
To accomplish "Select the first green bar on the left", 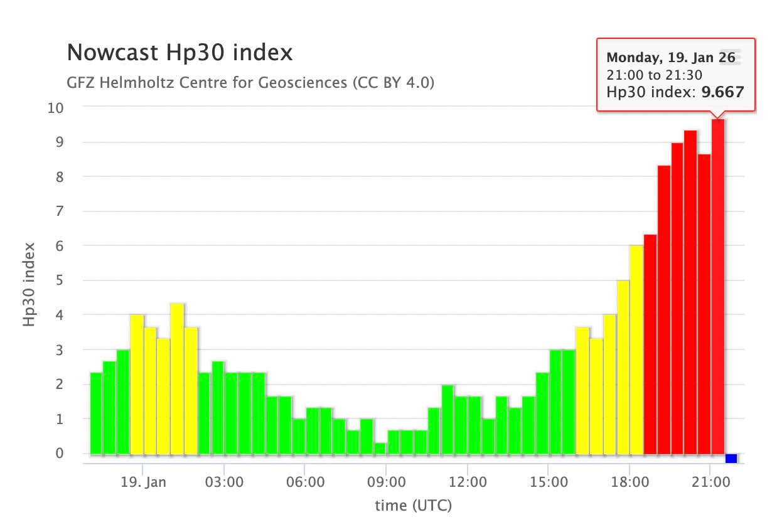I will tap(96, 413).
